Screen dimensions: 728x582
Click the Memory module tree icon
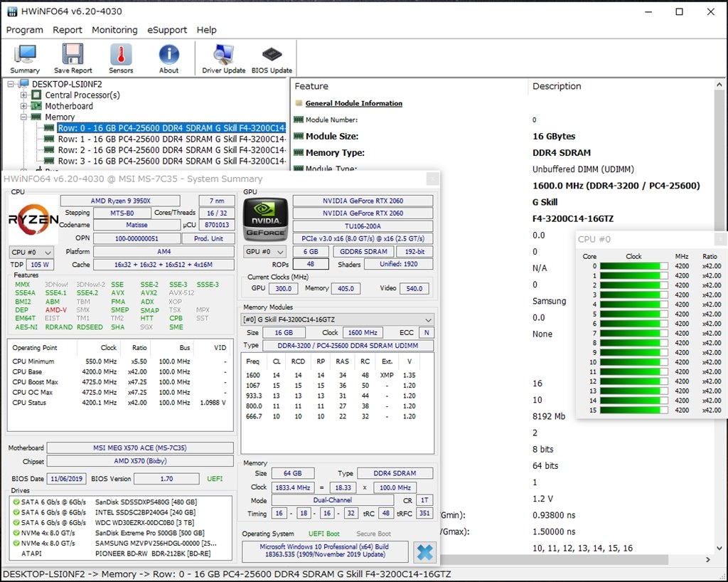[36, 117]
